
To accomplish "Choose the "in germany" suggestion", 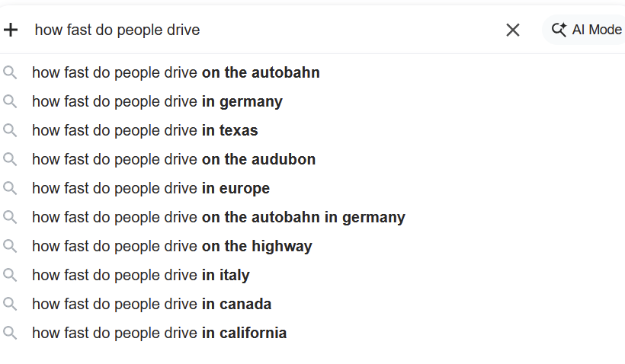I will pyautogui.click(x=157, y=102).
